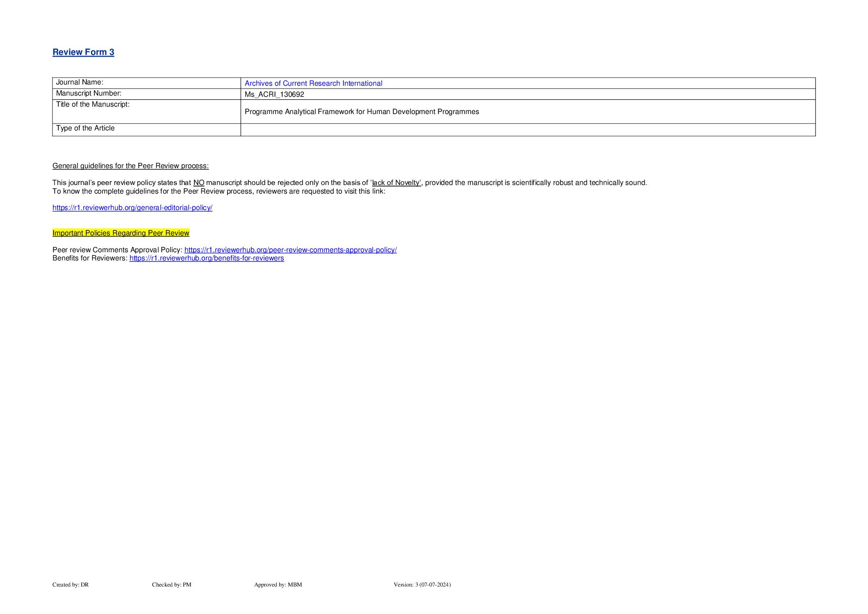Click the highlighted Important Policies Regarding Peer Review heading
Screen dimensions: 868x614
click(x=121, y=233)
